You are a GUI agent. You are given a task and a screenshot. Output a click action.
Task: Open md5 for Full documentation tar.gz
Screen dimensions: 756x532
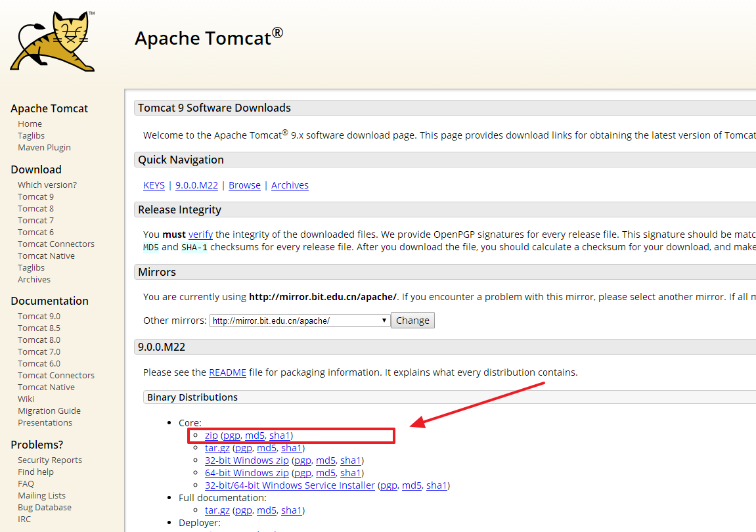tap(267, 510)
